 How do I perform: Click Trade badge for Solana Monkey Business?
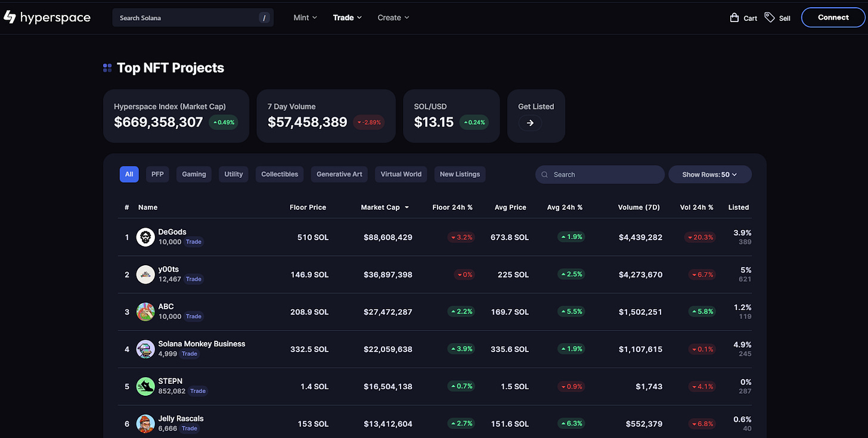pos(190,354)
